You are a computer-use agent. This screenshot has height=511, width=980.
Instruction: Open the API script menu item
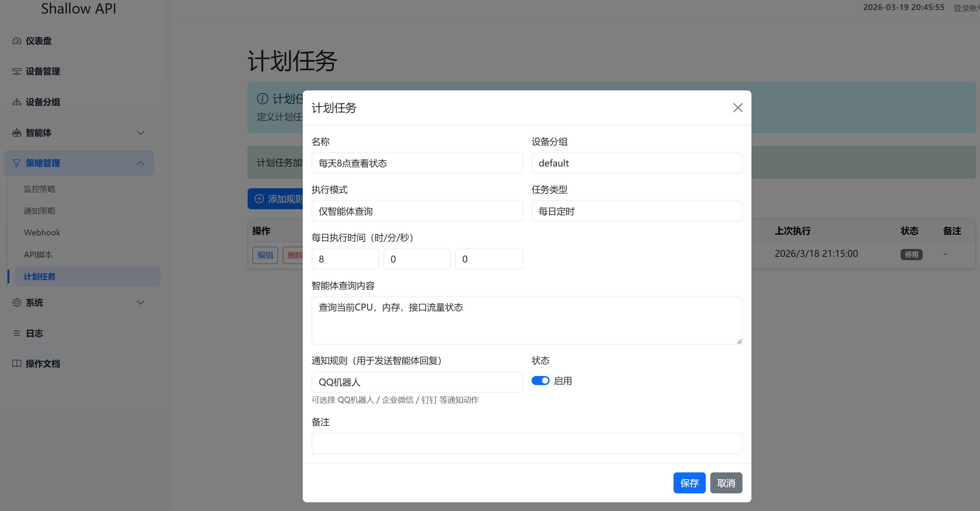click(x=38, y=255)
